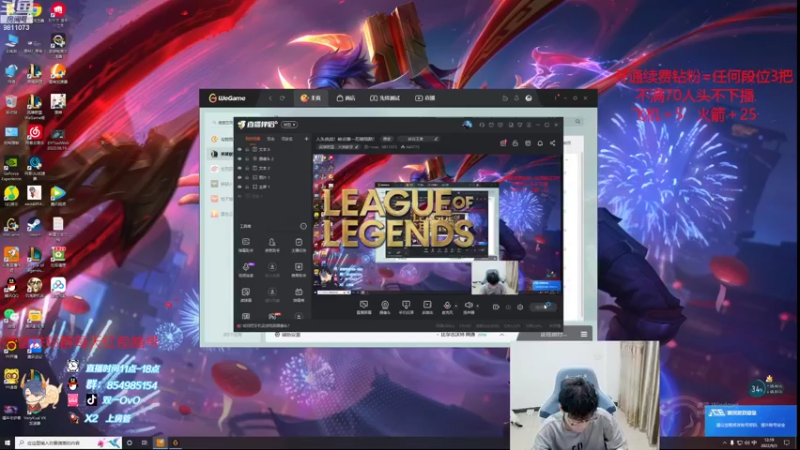This screenshot has width=800, height=450.
Task: Click WeGame search magnifier icon
Action: [578, 121]
